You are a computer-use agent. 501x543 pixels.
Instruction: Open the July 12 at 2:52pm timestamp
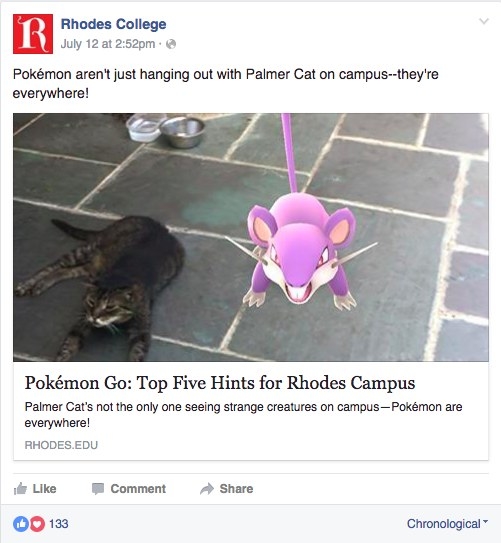point(108,44)
